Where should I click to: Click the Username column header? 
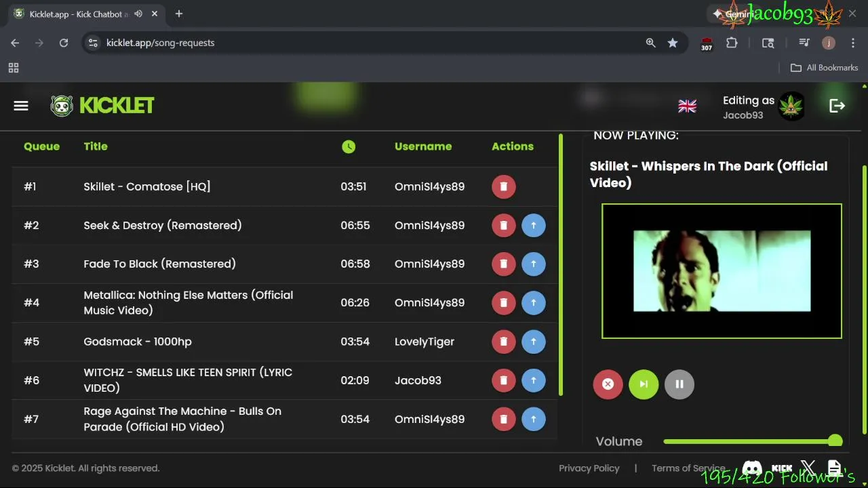click(x=423, y=146)
